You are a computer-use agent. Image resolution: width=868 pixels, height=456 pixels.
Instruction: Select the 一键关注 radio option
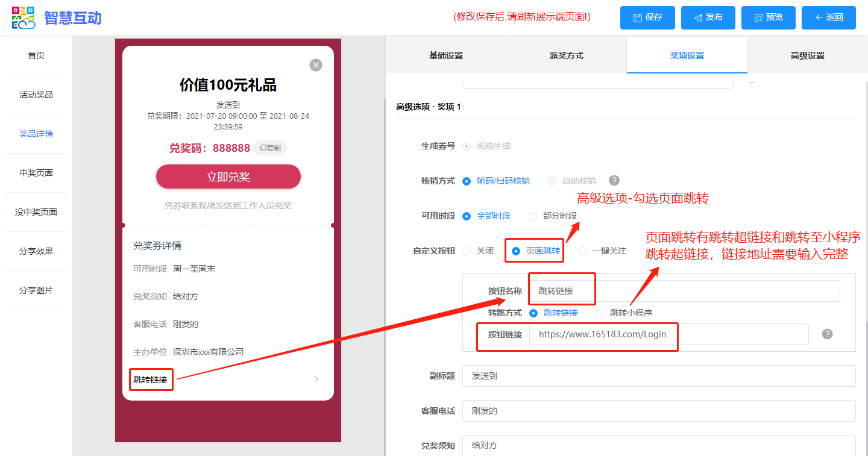tap(582, 251)
